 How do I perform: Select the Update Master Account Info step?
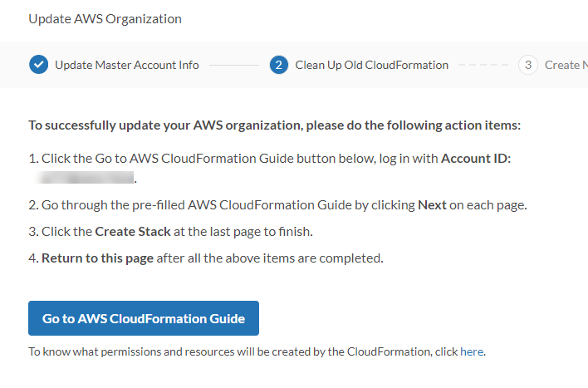[127, 65]
